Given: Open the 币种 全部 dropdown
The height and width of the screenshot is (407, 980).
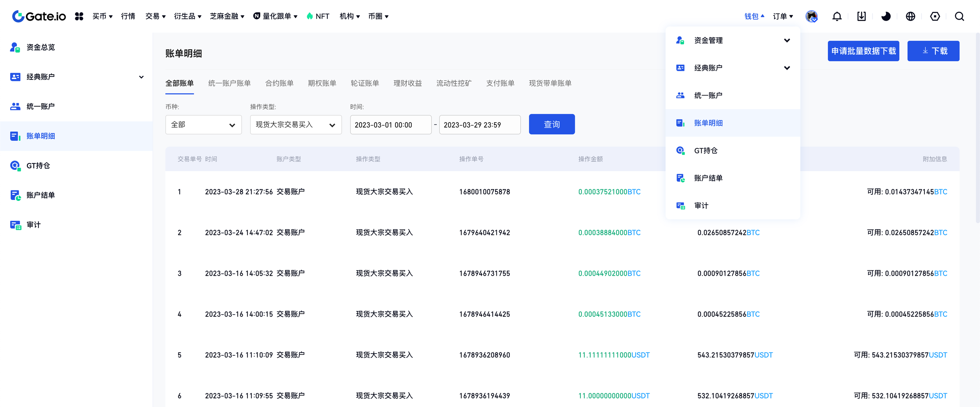Looking at the screenshot, I should (x=203, y=125).
